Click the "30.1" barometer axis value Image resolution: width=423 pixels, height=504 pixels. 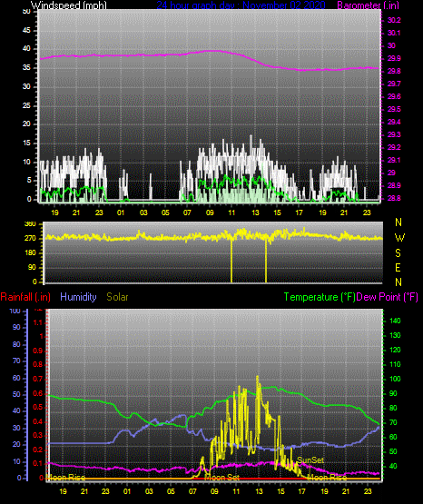coord(394,33)
